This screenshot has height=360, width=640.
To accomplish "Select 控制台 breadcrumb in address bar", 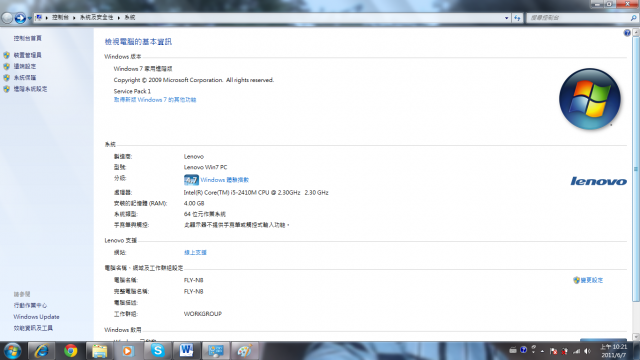I will pyautogui.click(x=60, y=18).
